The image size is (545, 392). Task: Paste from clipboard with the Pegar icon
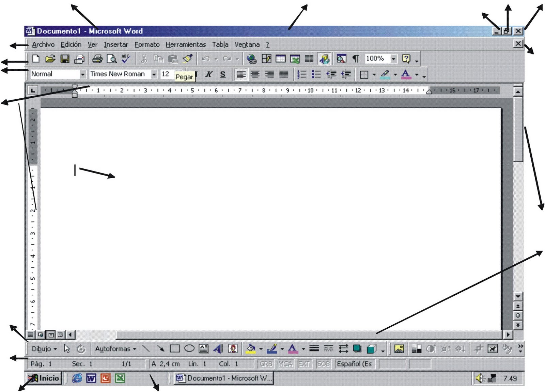[173, 59]
